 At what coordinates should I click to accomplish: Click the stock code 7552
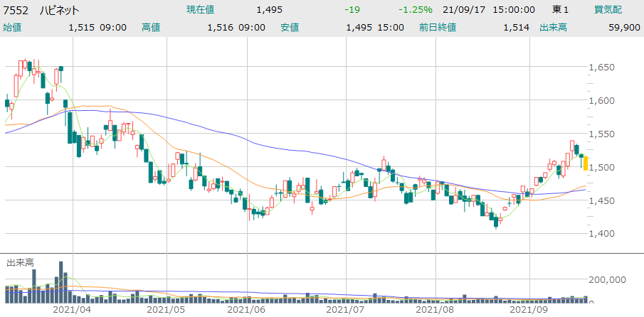(x=16, y=10)
